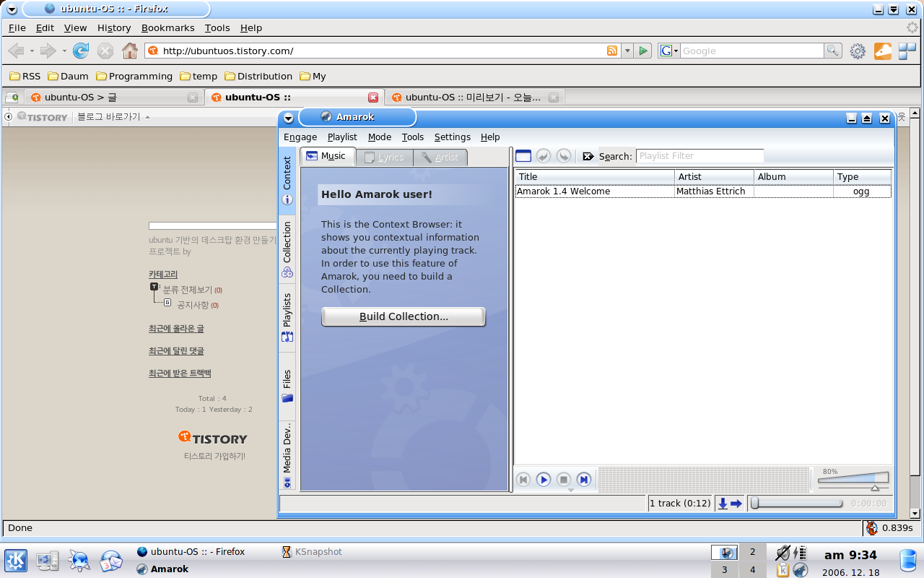924x578 pixels.
Task: Sort playlist by Title column header
Action: click(x=595, y=176)
